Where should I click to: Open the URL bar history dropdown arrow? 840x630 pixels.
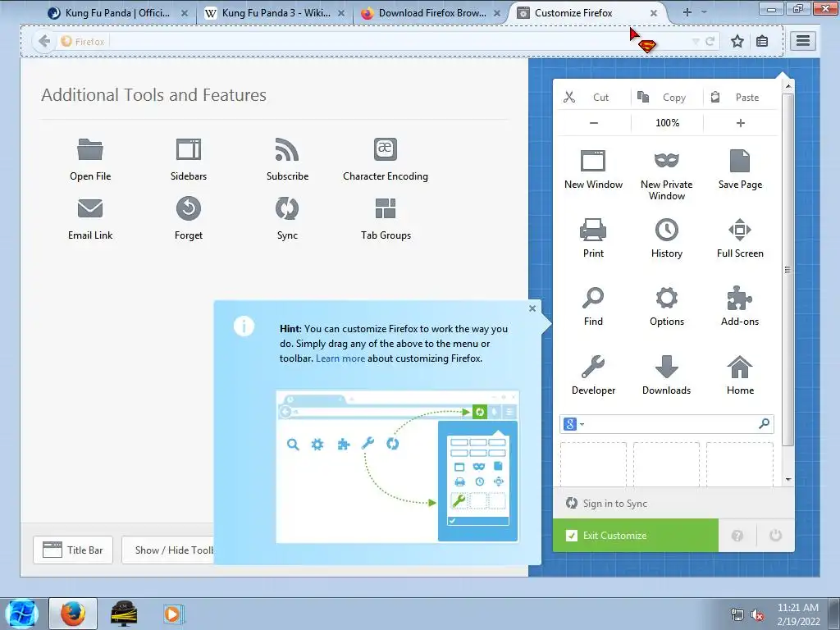coord(696,41)
